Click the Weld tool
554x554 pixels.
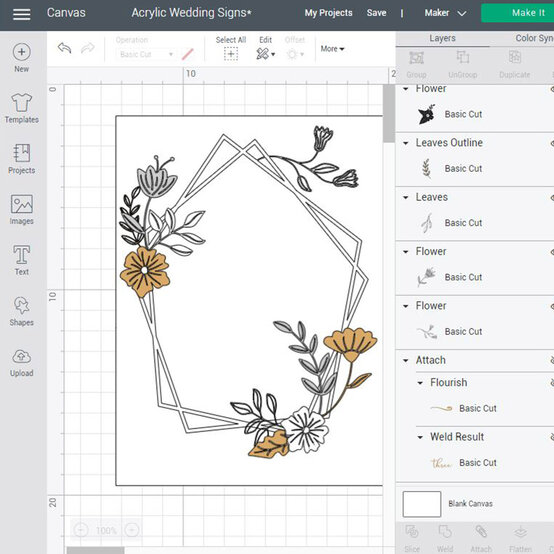445,538
